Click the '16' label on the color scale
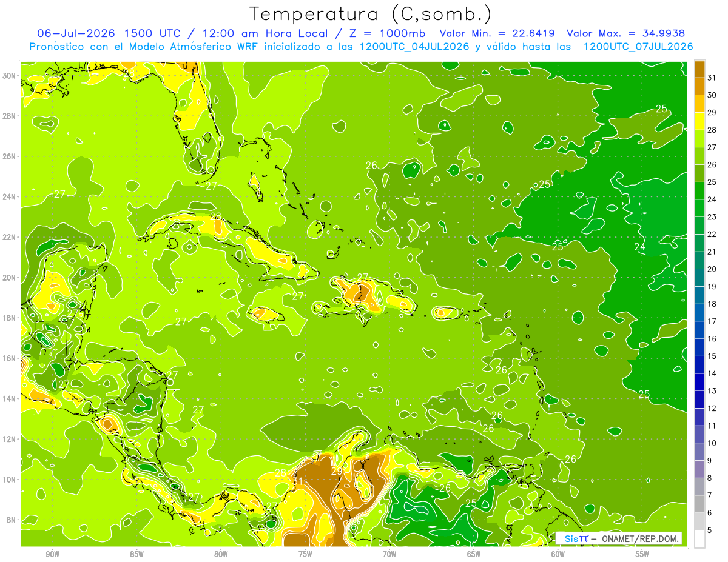The image size is (728, 562). coord(712,338)
